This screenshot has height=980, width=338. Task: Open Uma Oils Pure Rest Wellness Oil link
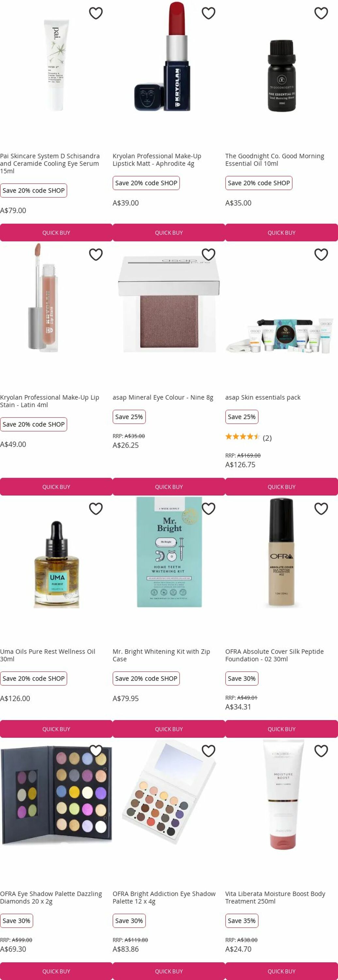(48, 655)
